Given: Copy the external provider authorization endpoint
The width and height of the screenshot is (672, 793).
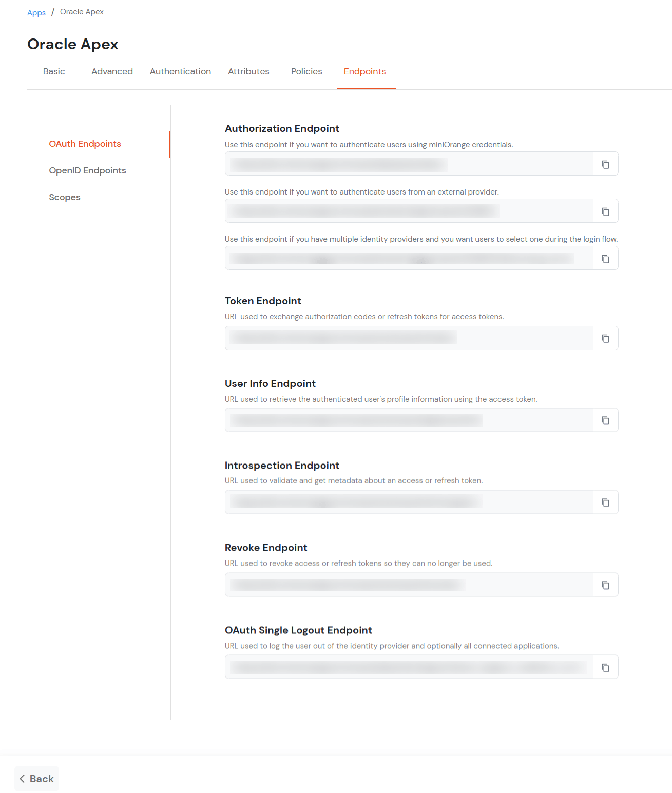Looking at the screenshot, I should 605,211.
